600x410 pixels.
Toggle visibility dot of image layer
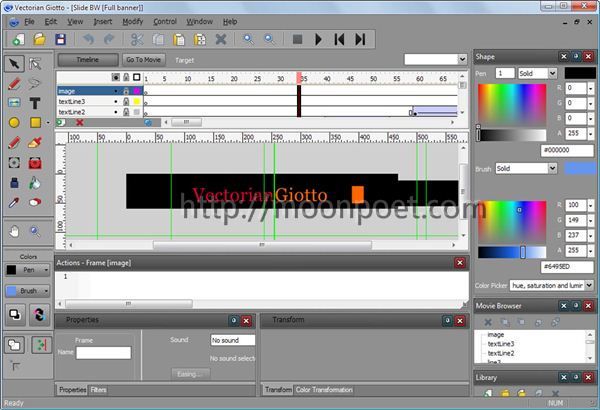pos(116,91)
